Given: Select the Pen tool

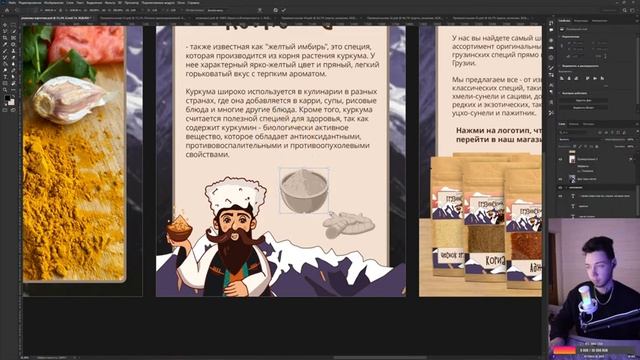Looking at the screenshot, I should (x=13, y=70).
